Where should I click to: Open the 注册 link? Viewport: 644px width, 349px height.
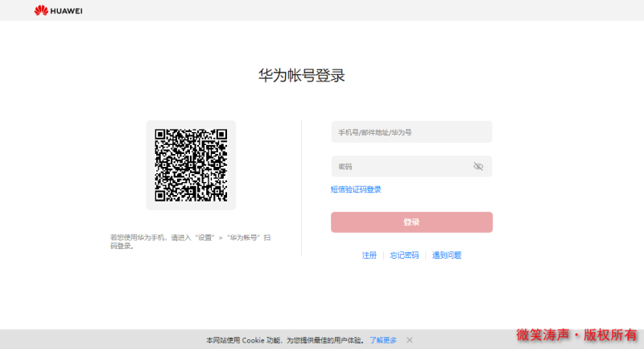(x=369, y=256)
